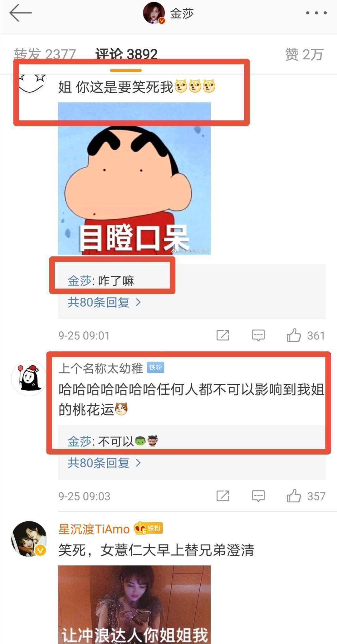Open the 目瞪口呆 cartoon image
This screenshot has height=644, width=337.
pos(134,178)
